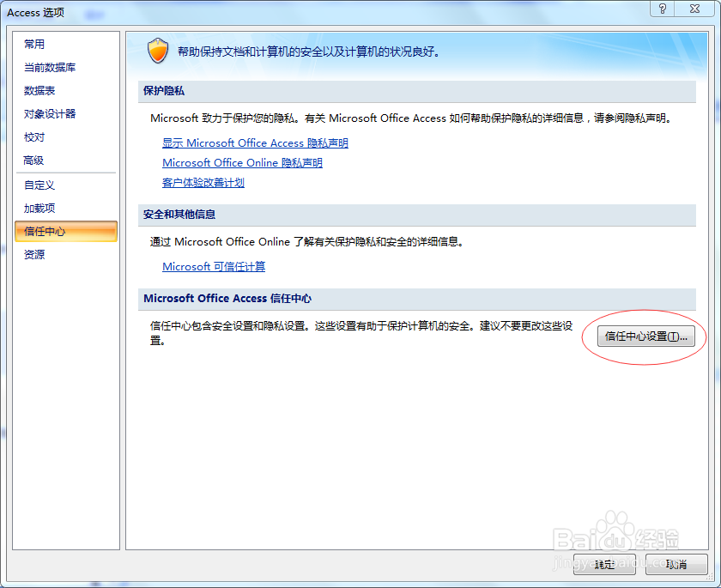The height and width of the screenshot is (588, 721).
Task: Open the Microsoft 可信任计算 link
Action: [x=214, y=267]
